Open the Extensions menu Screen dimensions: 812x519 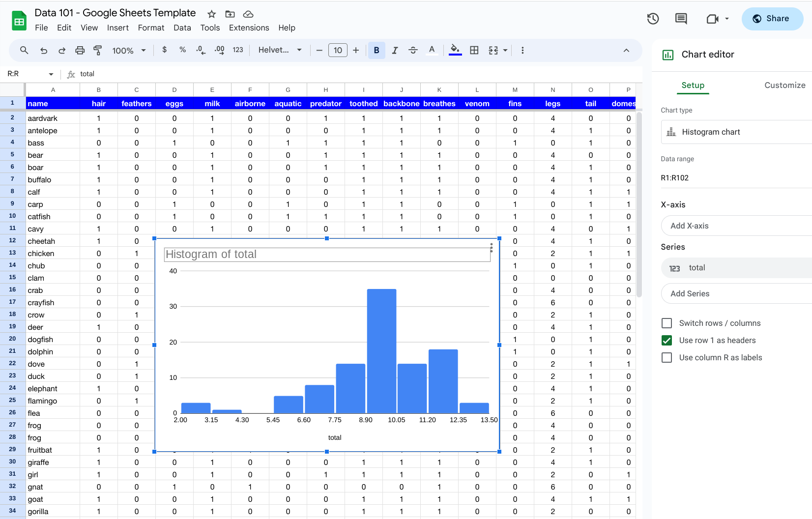[x=249, y=28]
